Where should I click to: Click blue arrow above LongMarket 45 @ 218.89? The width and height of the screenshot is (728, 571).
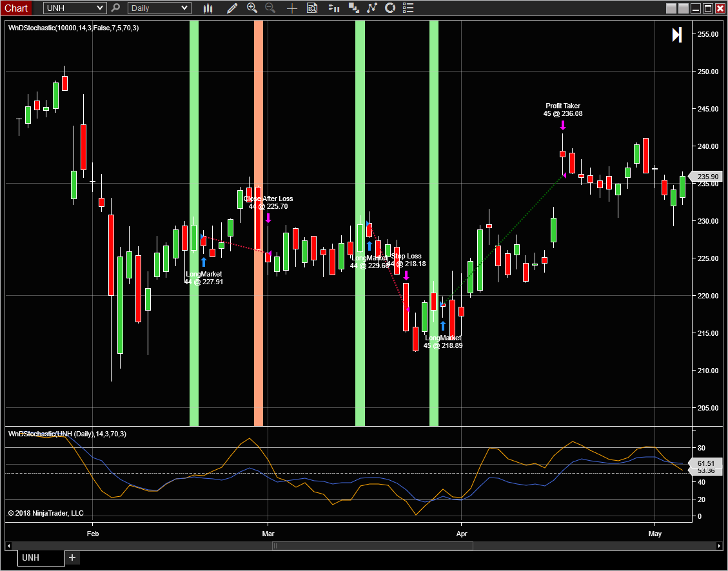coord(443,325)
